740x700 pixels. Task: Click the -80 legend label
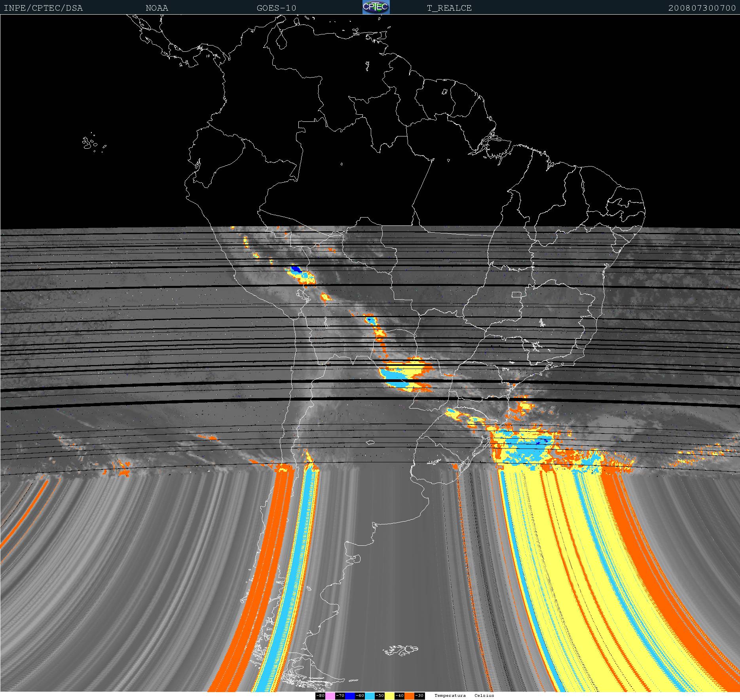(320, 696)
